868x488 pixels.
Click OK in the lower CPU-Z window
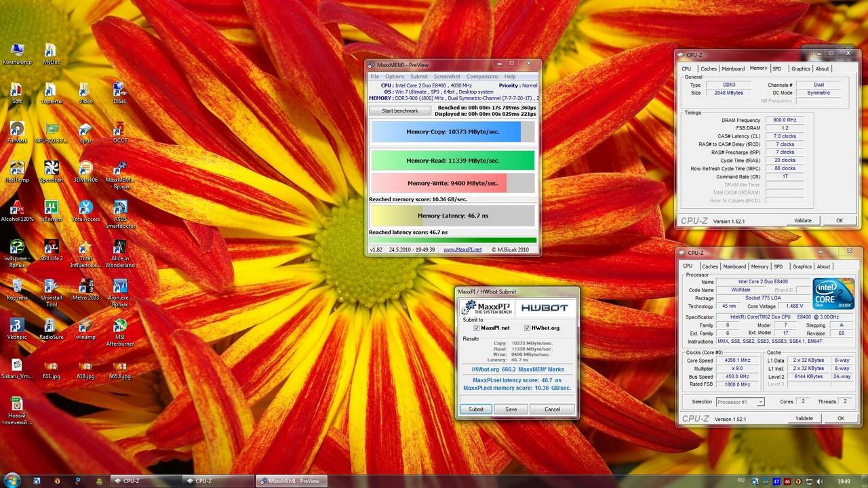coord(841,418)
